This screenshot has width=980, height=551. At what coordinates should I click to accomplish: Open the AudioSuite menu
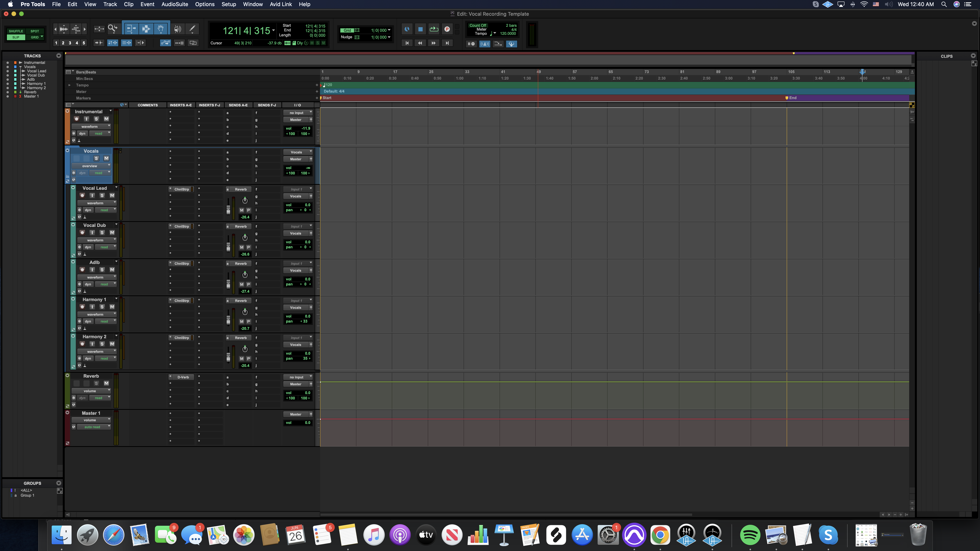[x=175, y=4]
